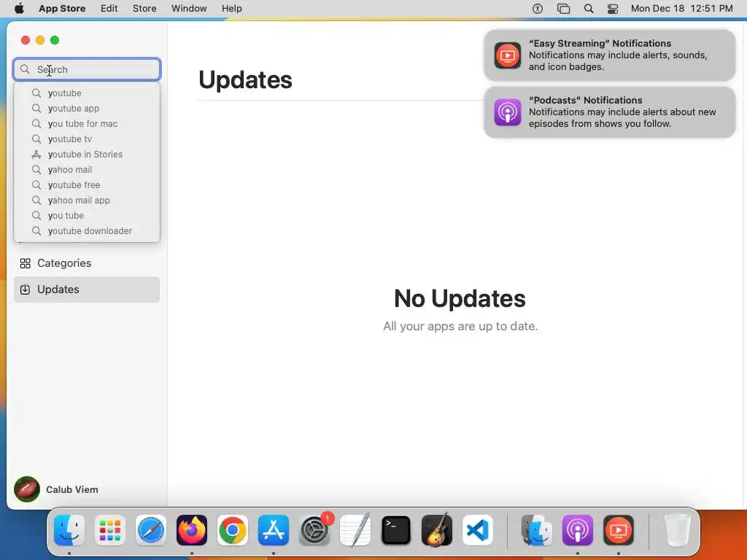Choose the 'youtube free' suggestion
Viewport: 747px width, 560px height.
pos(87,184)
